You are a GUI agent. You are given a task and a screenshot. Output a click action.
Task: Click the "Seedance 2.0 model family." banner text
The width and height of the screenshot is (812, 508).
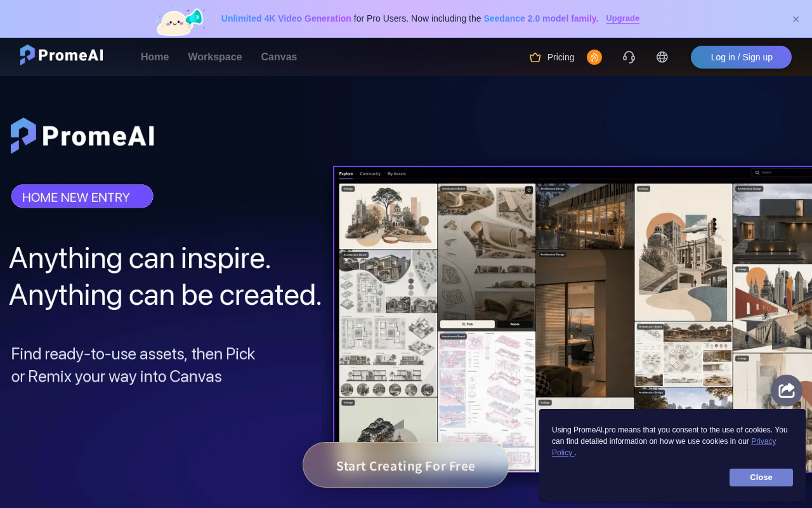pyautogui.click(x=541, y=18)
